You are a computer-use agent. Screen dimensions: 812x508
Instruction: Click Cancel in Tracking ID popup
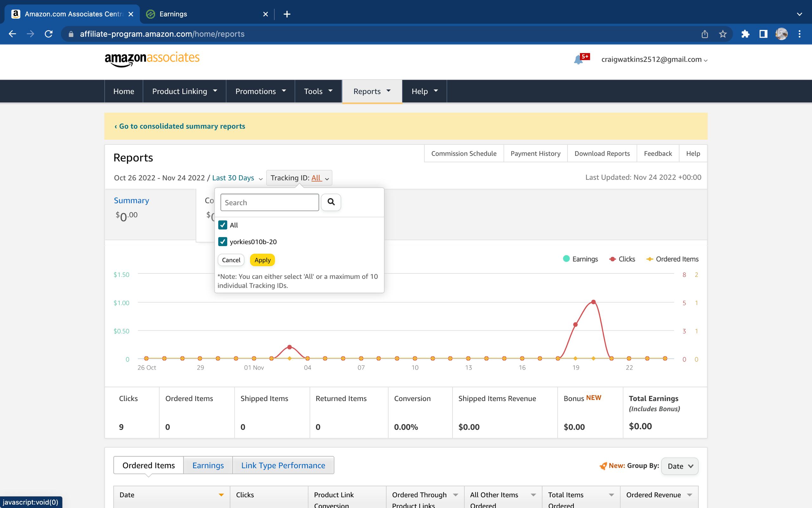click(231, 260)
